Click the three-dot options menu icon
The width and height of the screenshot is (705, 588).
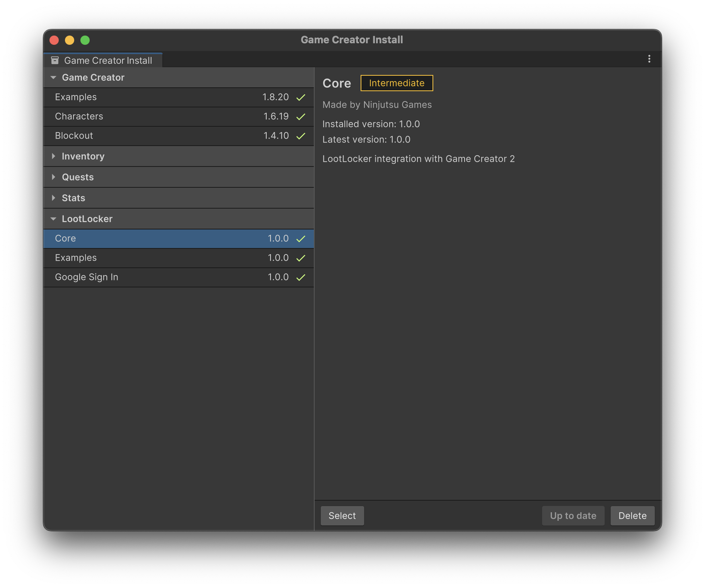pos(649,59)
